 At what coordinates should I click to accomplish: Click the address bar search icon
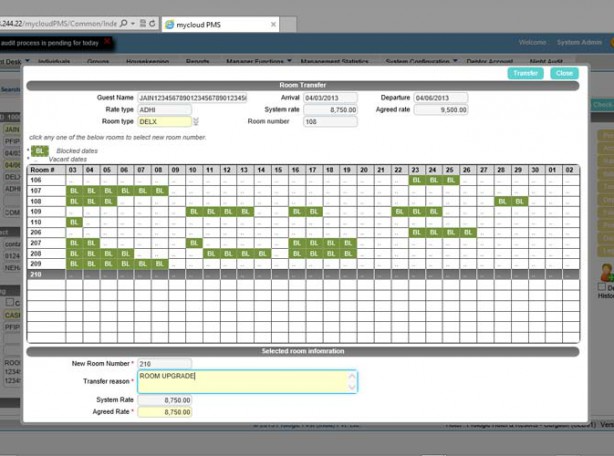coord(123,23)
